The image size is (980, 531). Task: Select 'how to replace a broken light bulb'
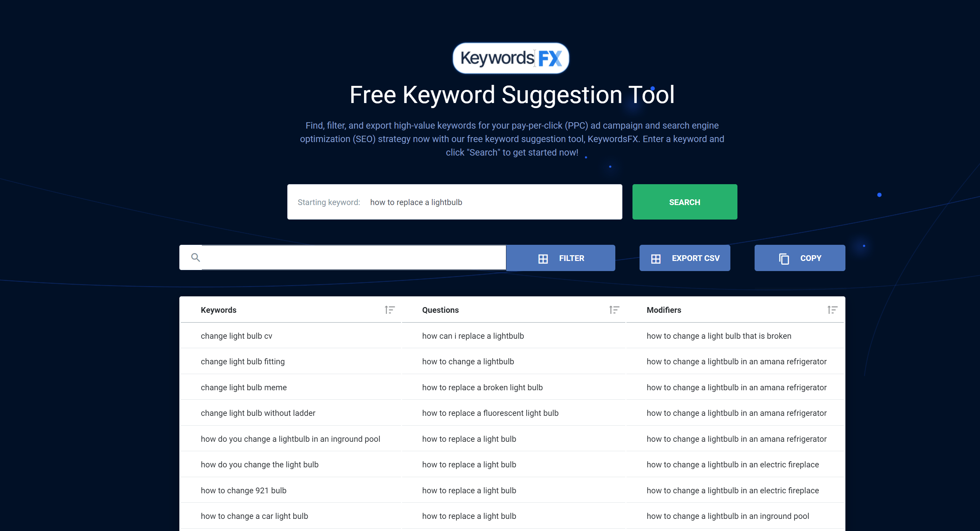[482, 388]
